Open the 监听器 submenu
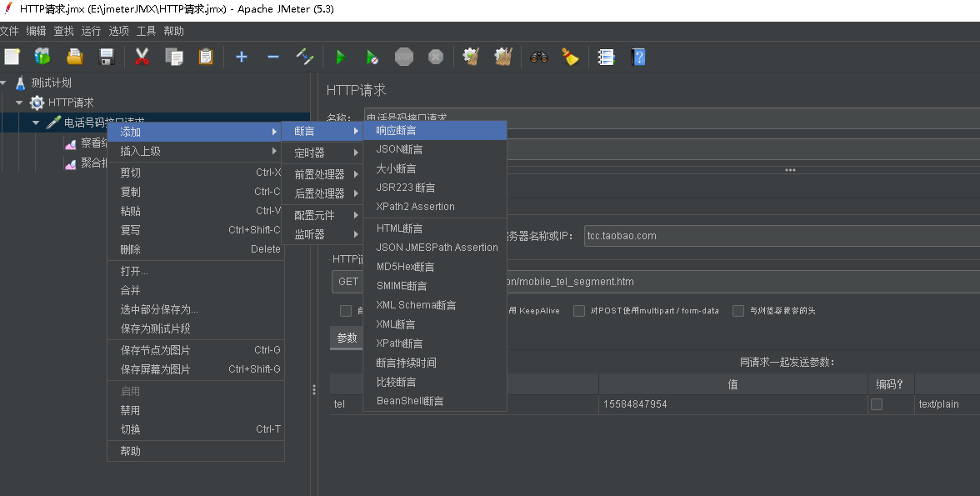The height and width of the screenshot is (496, 980). (322, 234)
